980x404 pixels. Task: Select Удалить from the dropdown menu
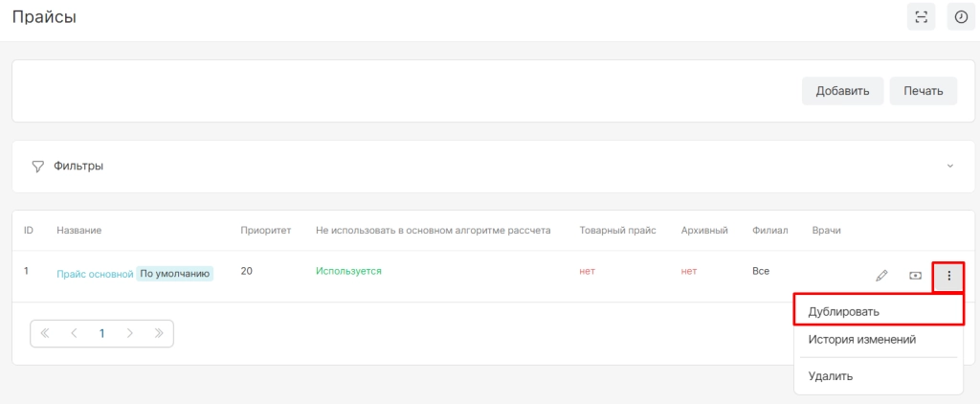[830, 376]
